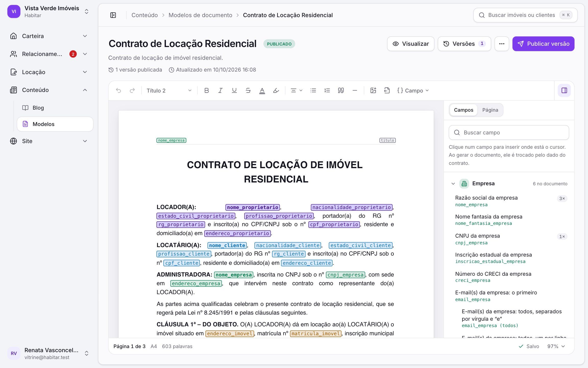The image size is (588, 368).
Task: Open Modelos in the sidebar
Action: [55, 124]
